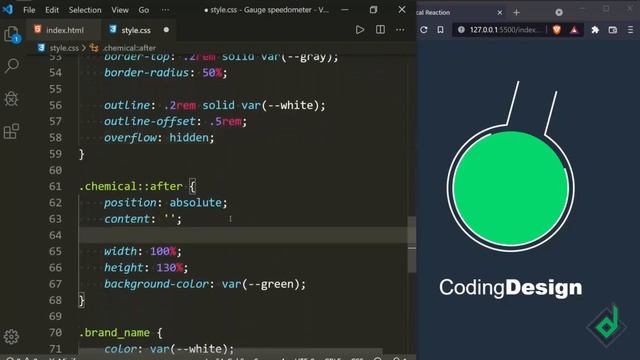Click 'border-radius' property on line 54
640x360 pixels.
146,73
